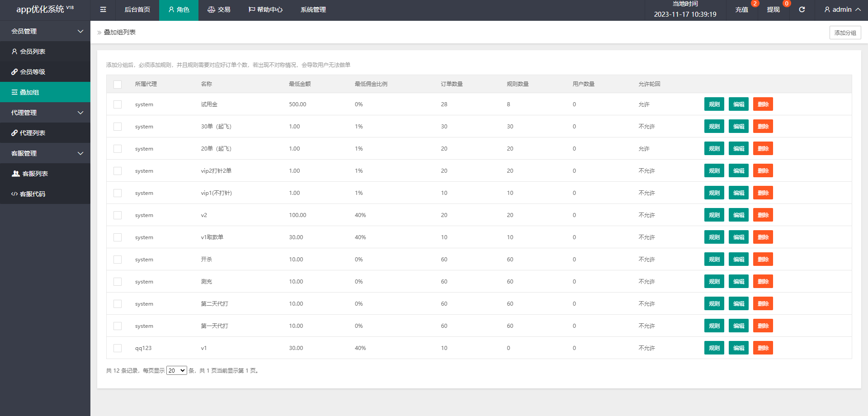Toggle the select-all checkbox in table header
The image size is (868, 416).
pos(118,85)
